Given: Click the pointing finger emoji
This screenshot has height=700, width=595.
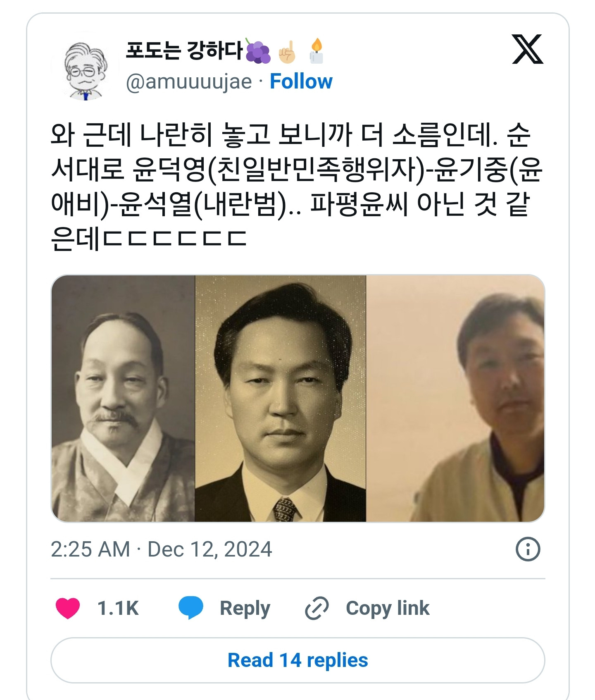Looking at the screenshot, I should click(x=288, y=52).
